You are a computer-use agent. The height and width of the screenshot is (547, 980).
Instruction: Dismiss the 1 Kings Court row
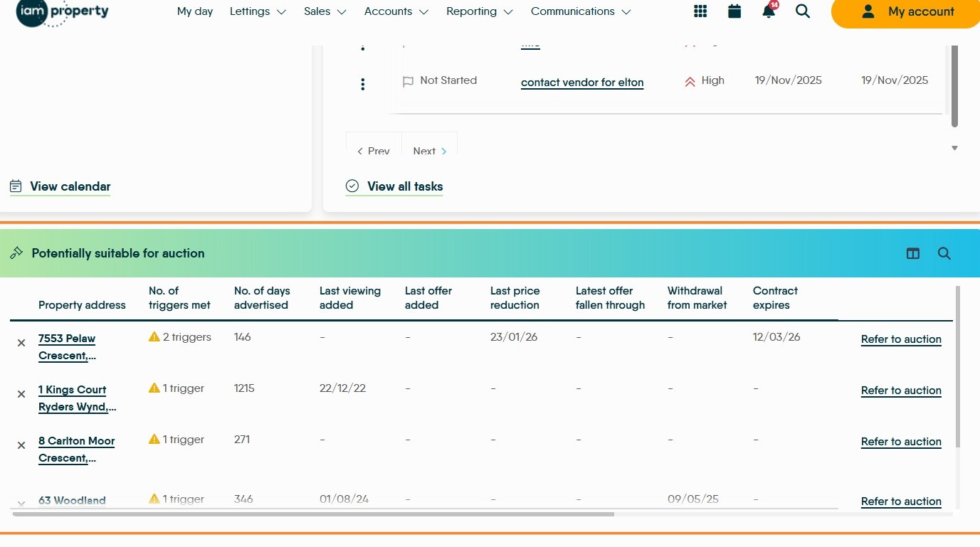click(x=21, y=394)
